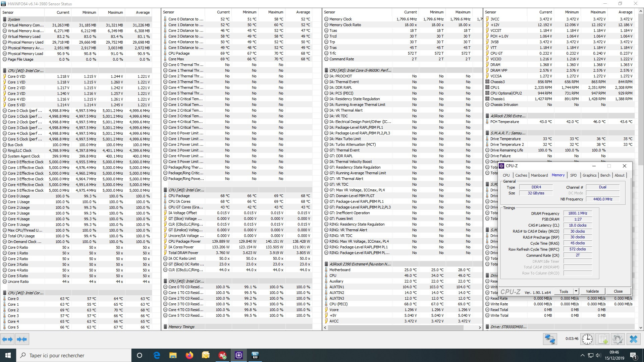Start logging with the sheet-plus icon
Viewport: 644px width, 362px height.
pyautogui.click(x=603, y=339)
